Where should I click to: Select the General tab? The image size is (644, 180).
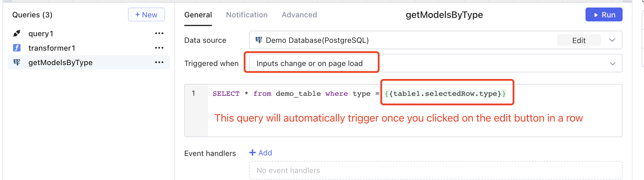pos(198,14)
